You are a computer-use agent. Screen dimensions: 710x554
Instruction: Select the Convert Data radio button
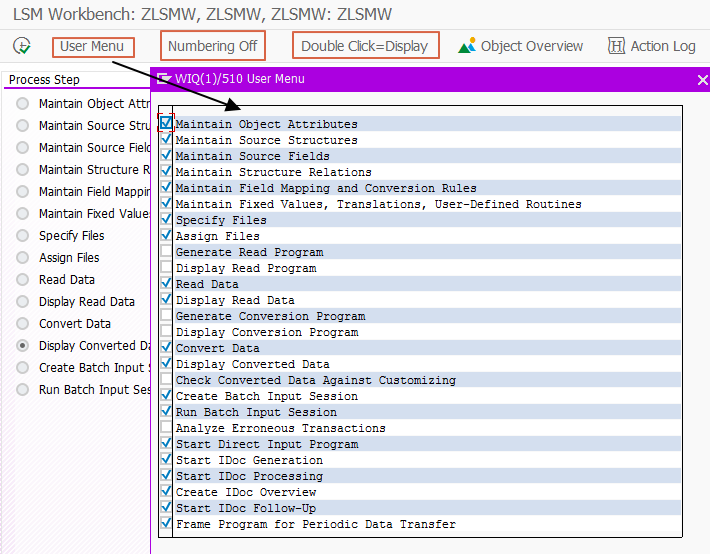(x=22, y=323)
